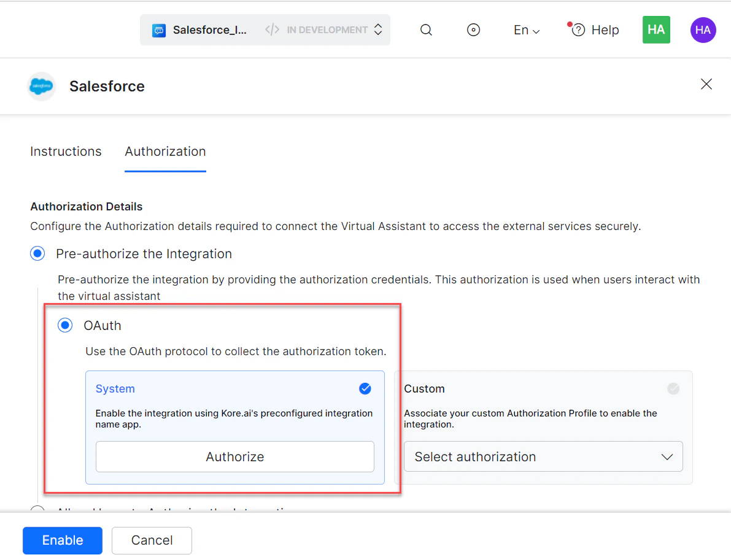This screenshot has width=731, height=560.
Task: Click the blue bot icon next to Salesforce_I
Action: point(159,29)
